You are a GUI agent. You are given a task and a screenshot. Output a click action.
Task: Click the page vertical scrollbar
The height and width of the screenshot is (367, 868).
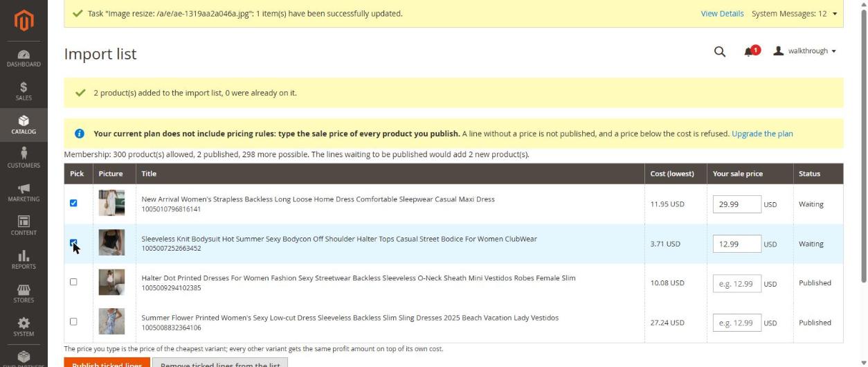pyautogui.click(x=862, y=145)
